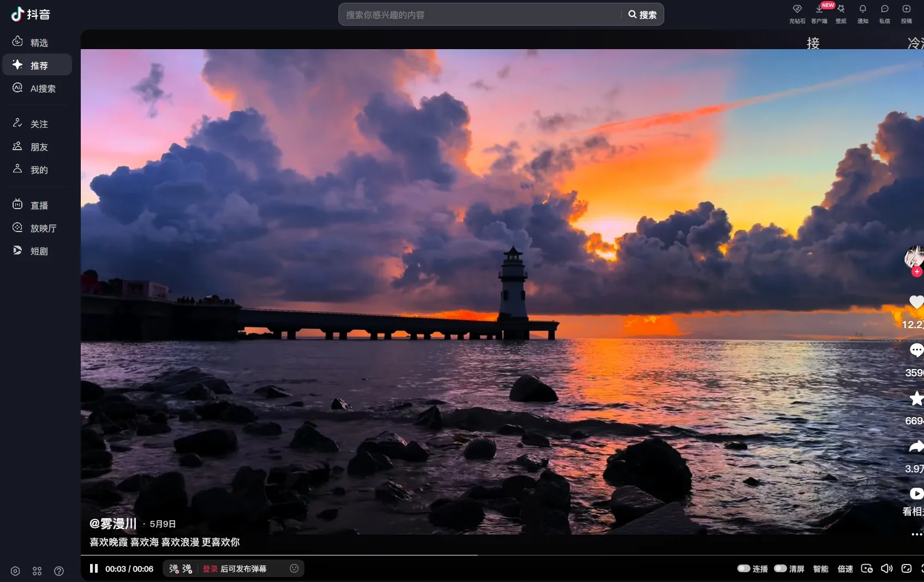924x582 pixels.
Task: Open the 智能 quality selector
Action: (820, 569)
